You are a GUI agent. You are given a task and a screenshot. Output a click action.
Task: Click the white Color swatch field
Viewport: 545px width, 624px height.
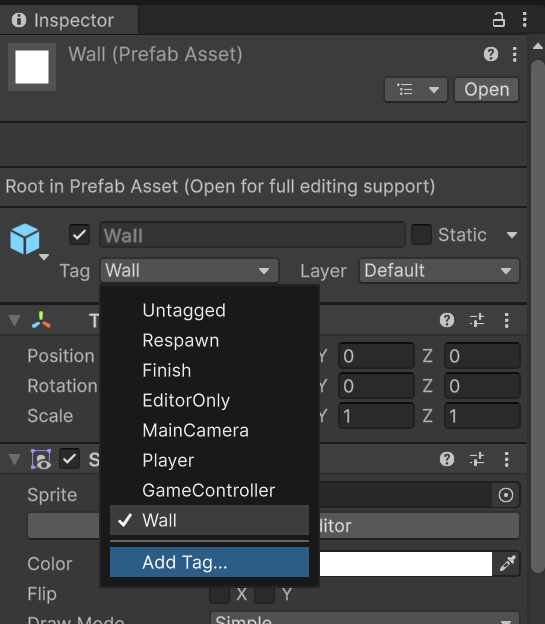[x=406, y=564]
